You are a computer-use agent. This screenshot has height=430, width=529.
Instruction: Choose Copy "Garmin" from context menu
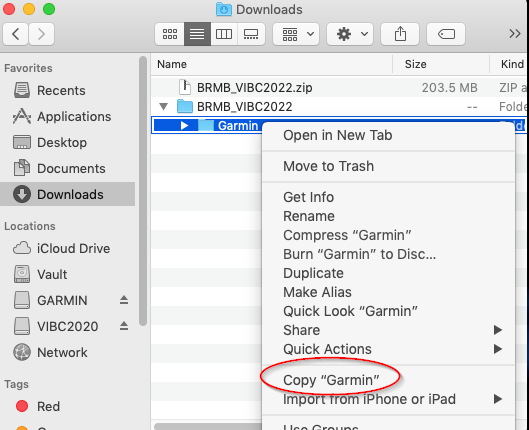331,380
